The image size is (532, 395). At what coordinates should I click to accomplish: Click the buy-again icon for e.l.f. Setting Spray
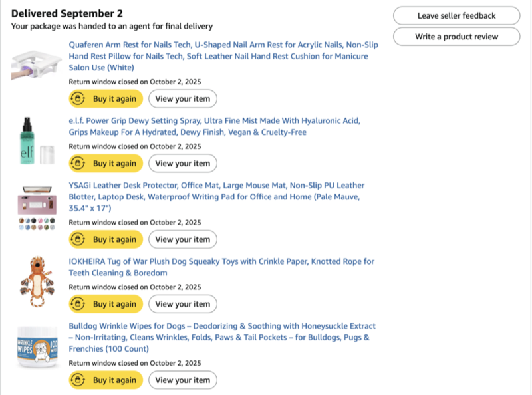point(78,164)
